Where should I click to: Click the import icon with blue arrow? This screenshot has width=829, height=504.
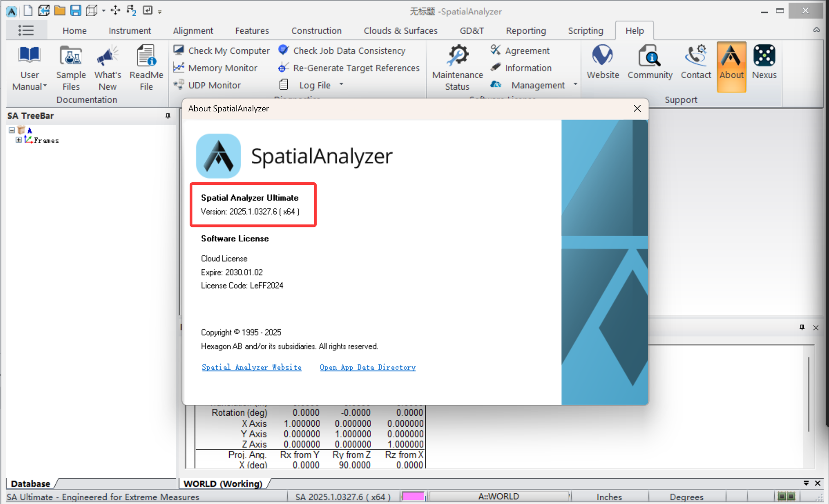(x=44, y=10)
